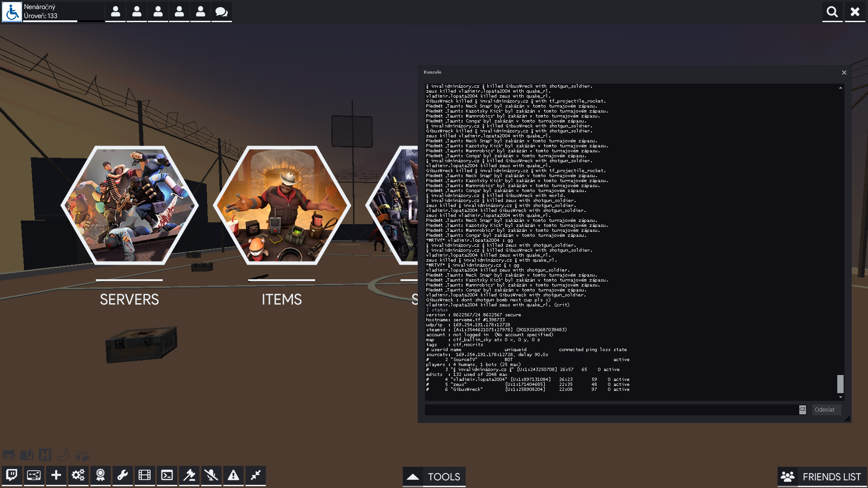This screenshot has height=488, width=868.
Task: Toggle the CZ keyboard language indicator
Action: pyautogui.click(x=802, y=410)
